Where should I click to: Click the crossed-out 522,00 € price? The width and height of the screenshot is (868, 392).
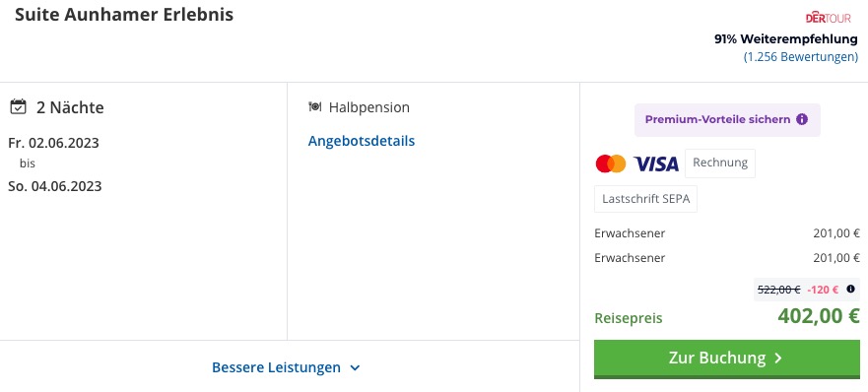[x=779, y=289]
